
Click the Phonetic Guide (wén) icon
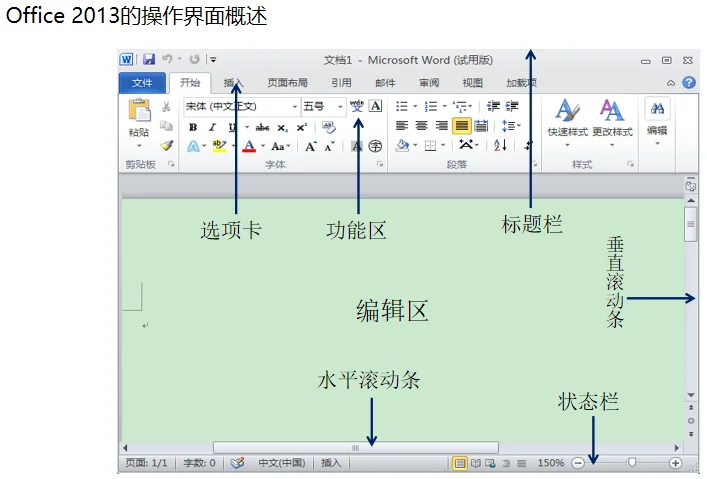point(357,106)
